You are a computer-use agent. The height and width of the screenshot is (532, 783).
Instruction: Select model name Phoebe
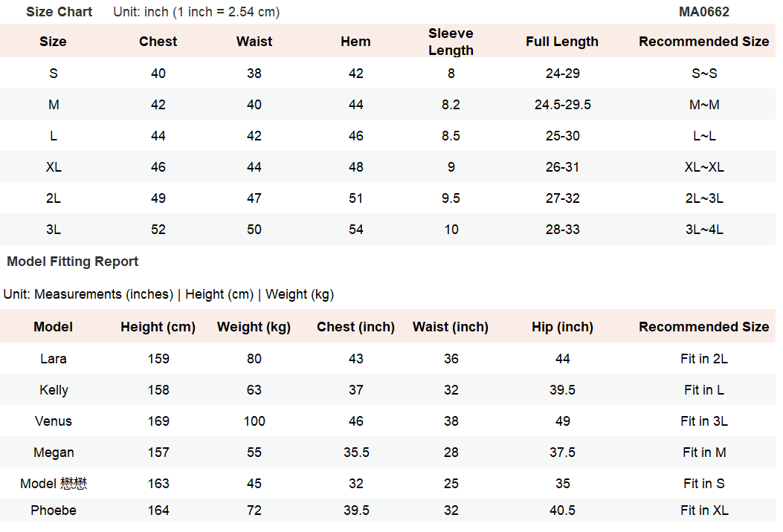pos(54,510)
